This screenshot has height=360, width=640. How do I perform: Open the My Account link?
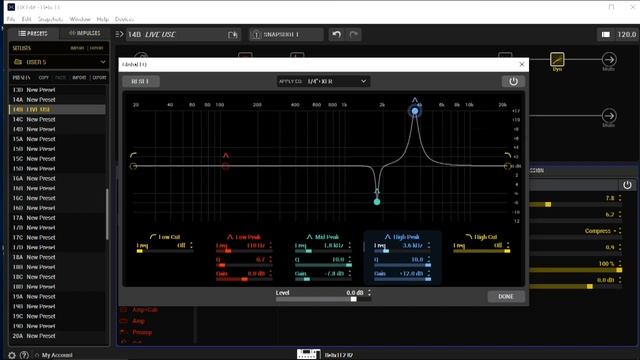point(57,355)
